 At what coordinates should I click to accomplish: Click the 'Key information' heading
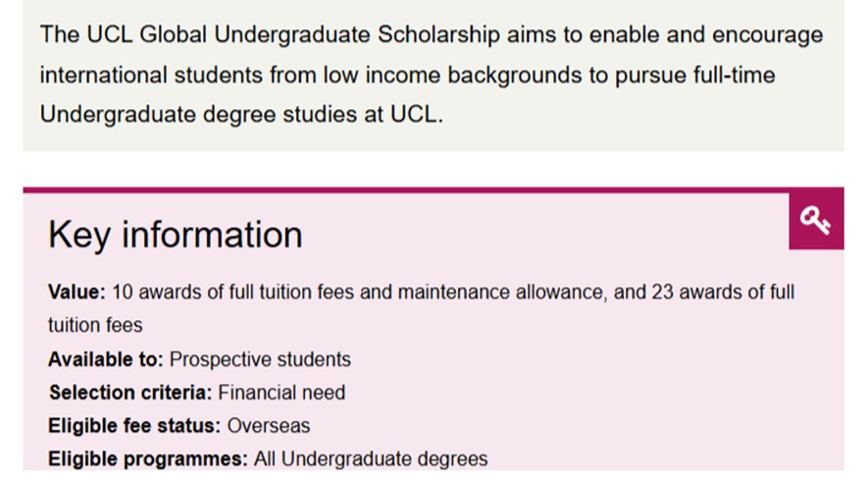pyautogui.click(x=176, y=236)
